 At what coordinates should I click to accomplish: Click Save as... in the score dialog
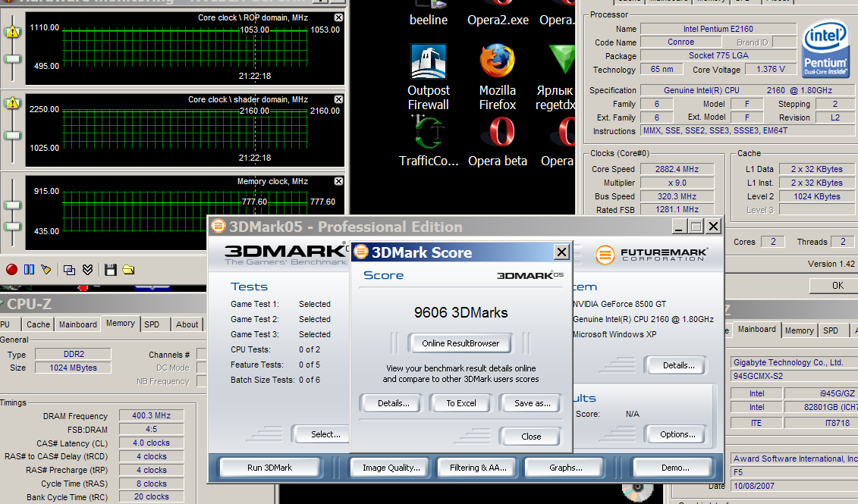[x=533, y=403]
